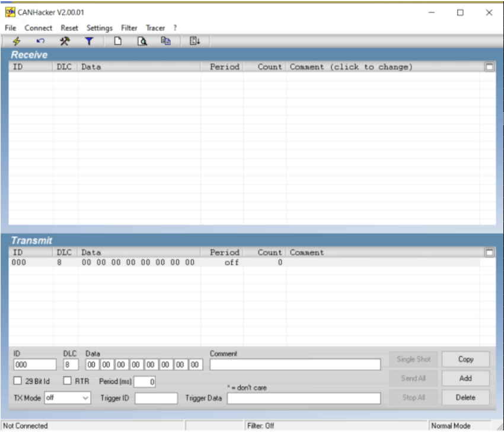This screenshot has width=504, height=432.
Task: Click the 'off' period cell in Transmit row
Action: point(232,262)
